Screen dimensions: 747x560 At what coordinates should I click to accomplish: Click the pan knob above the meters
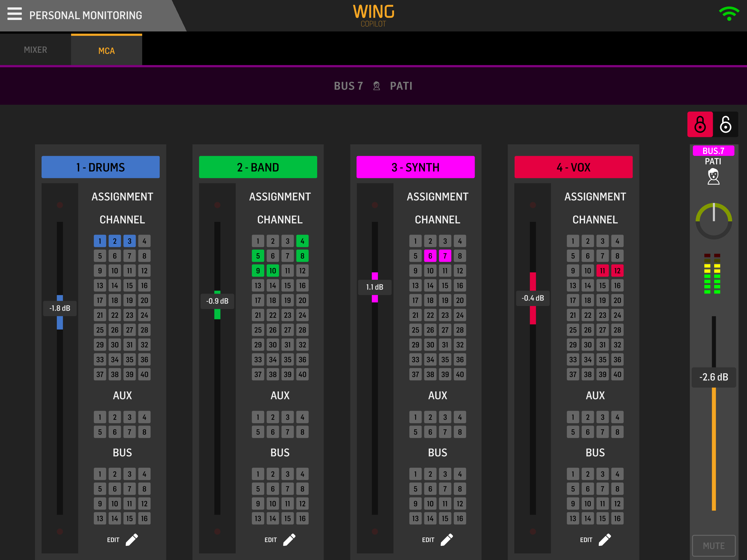[x=714, y=221]
